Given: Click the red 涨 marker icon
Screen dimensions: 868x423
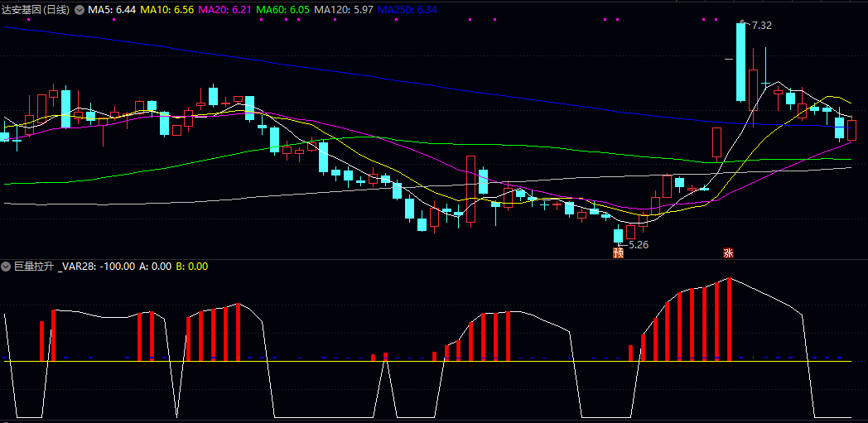Looking at the screenshot, I should [x=728, y=253].
